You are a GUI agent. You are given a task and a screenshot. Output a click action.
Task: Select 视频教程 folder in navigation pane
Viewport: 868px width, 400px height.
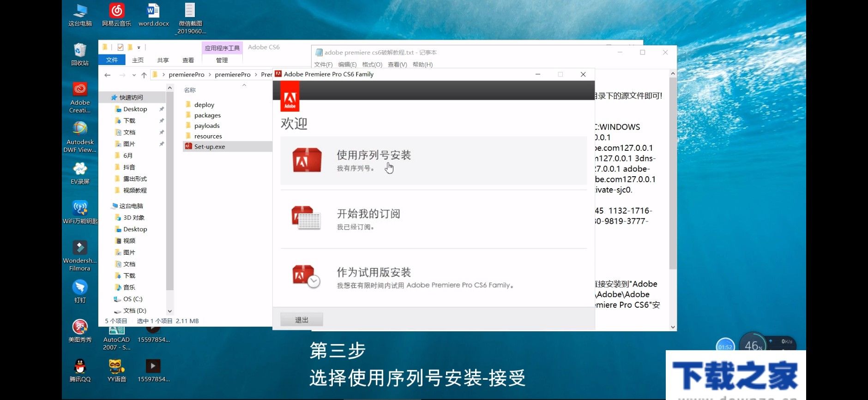coord(135,190)
